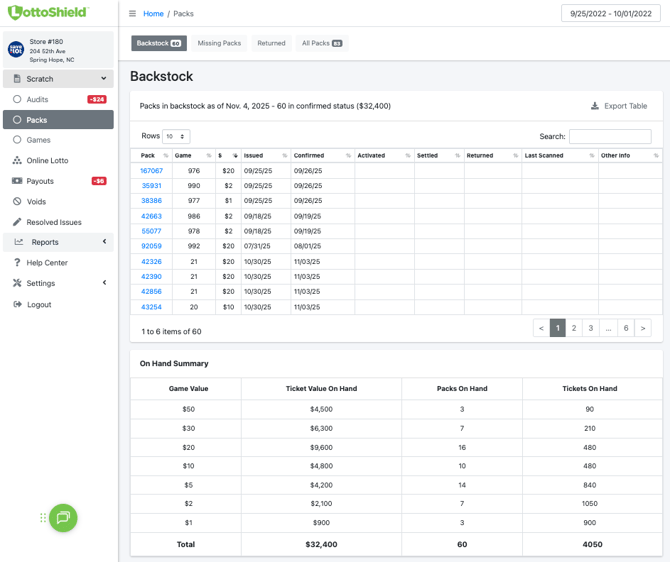
Task: Open the date range picker 9/25/2022 - 10/01/2022
Action: point(611,14)
